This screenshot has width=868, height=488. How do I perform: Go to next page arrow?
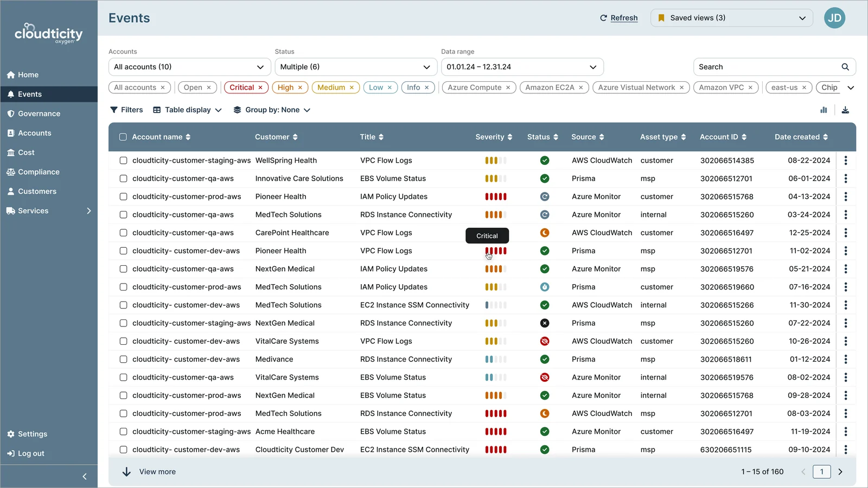(840, 472)
